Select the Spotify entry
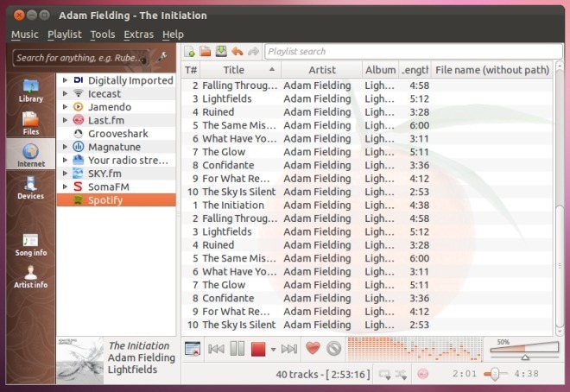 (117, 200)
